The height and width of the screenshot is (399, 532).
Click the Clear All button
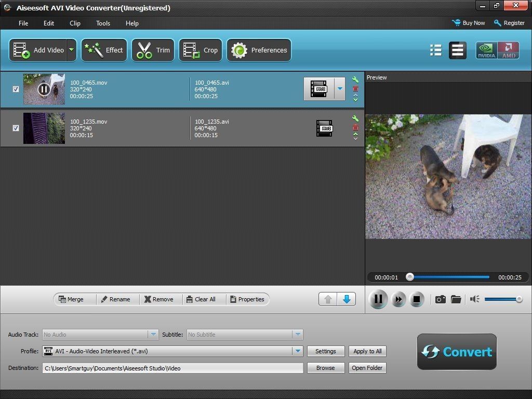tap(201, 299)
